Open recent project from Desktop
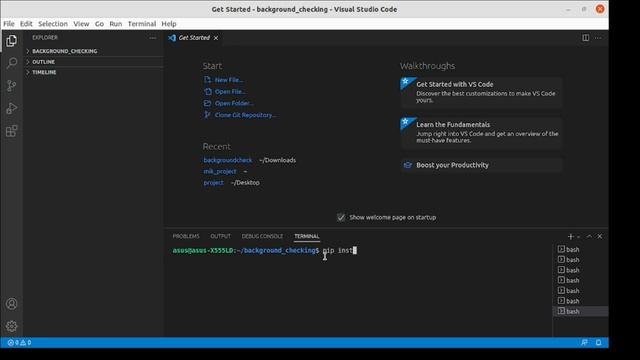The image size is (640, 360). (213, 182)
